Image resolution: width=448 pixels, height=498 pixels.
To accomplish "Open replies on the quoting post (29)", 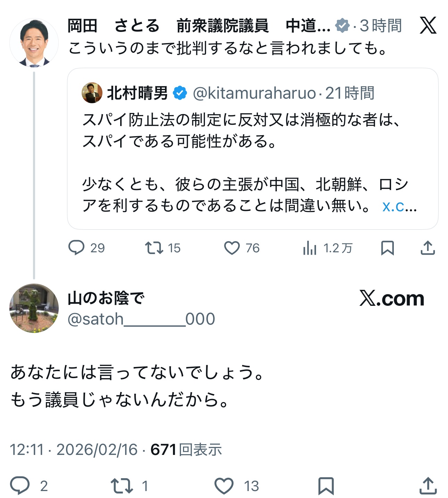I will tap(76, 248).
